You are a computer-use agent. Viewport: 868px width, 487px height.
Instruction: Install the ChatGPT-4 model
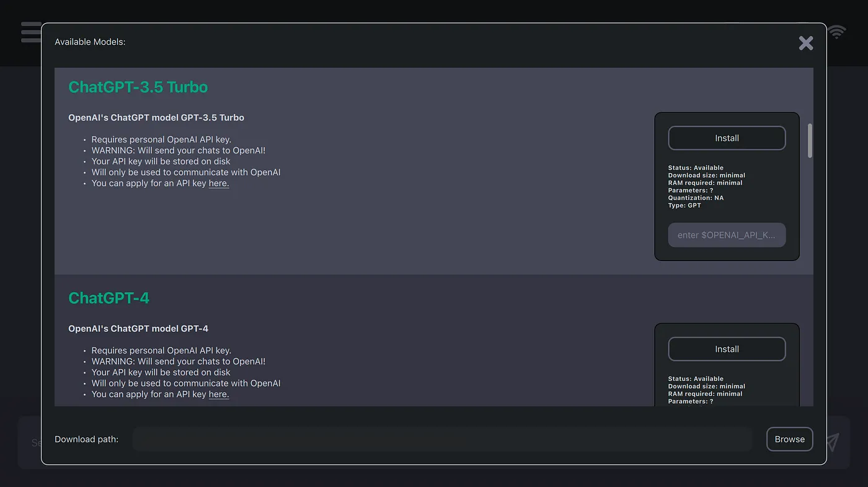(x=727, y=349)
